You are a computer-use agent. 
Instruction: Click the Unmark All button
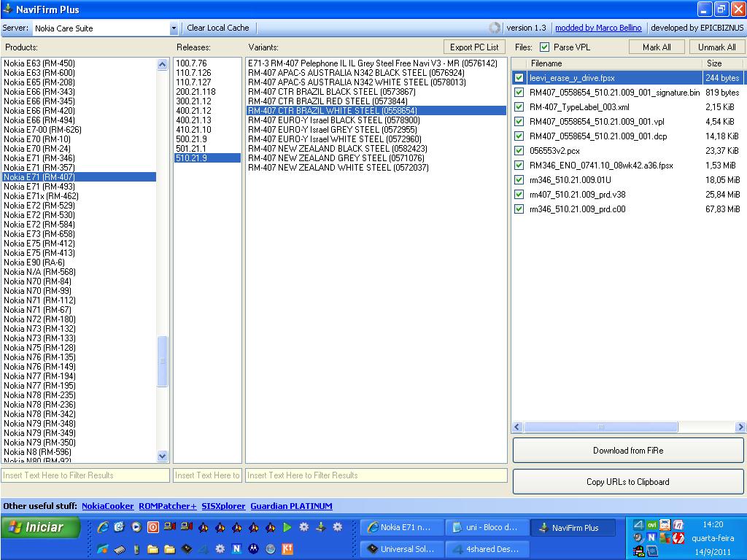point(716,47)
